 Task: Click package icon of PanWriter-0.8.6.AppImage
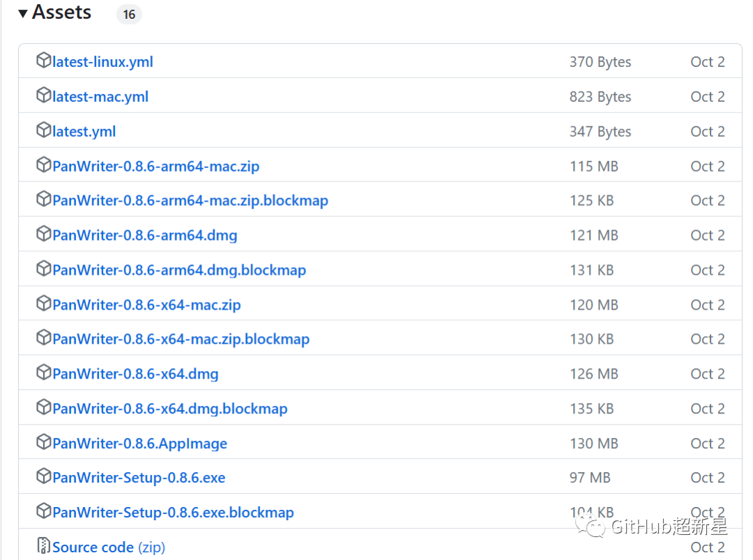[44, 442]
